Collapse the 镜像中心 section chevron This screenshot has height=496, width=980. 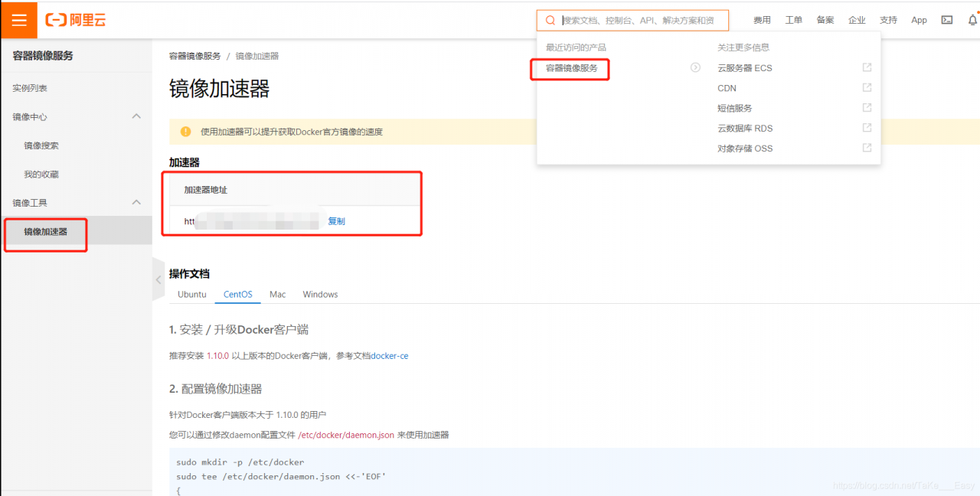pos(136,116)
